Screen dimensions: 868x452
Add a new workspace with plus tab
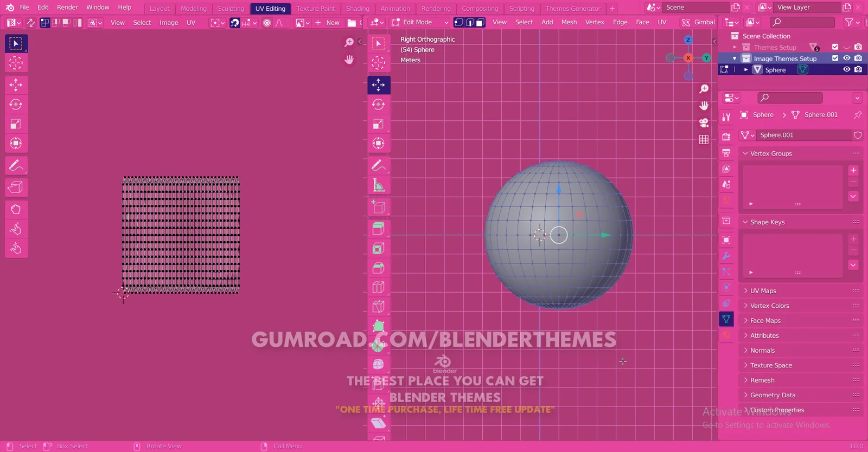coord(612,9)
